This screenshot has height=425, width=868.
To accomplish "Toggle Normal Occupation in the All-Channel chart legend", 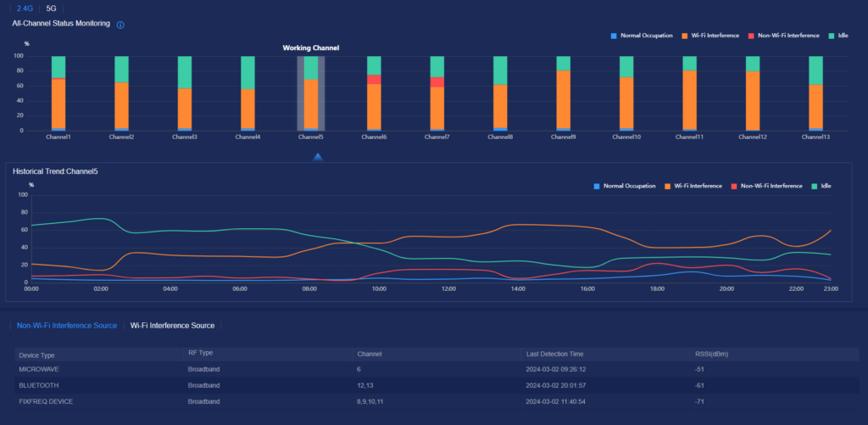I will click(637, 36).
